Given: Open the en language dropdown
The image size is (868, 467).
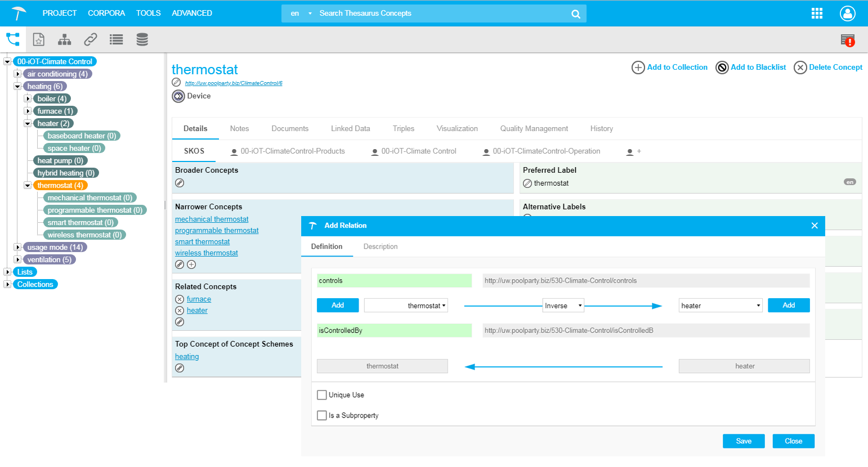Looking at the screenshot, I should coord(300,14).
